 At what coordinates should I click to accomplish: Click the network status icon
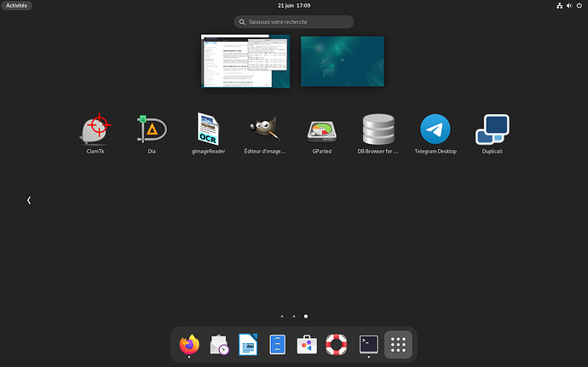560,6
